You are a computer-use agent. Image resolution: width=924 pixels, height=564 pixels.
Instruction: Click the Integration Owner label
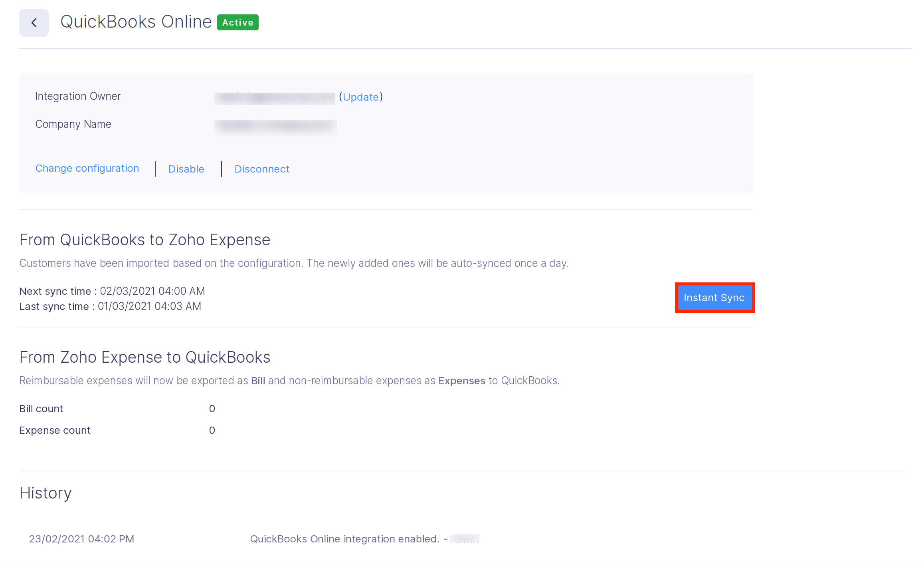78,96
